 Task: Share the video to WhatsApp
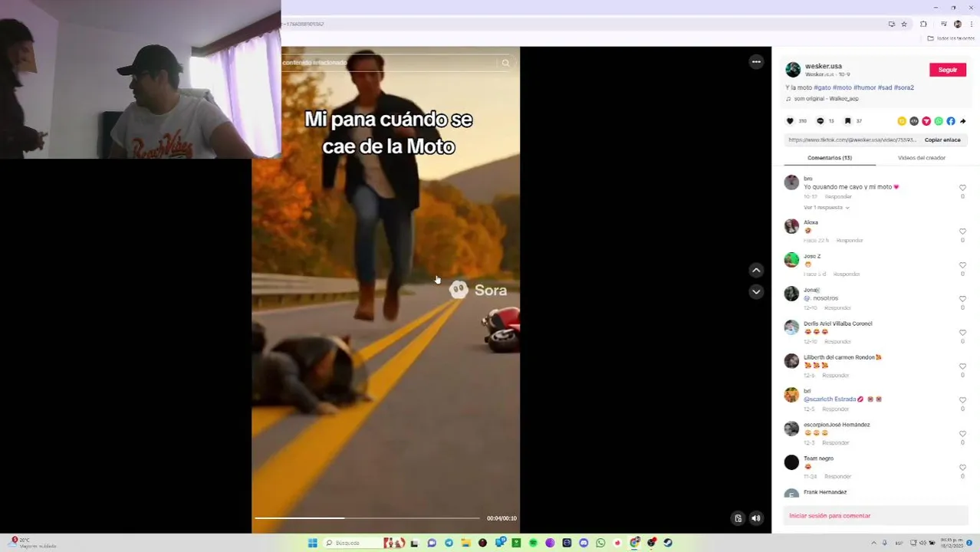pos(939,121)
